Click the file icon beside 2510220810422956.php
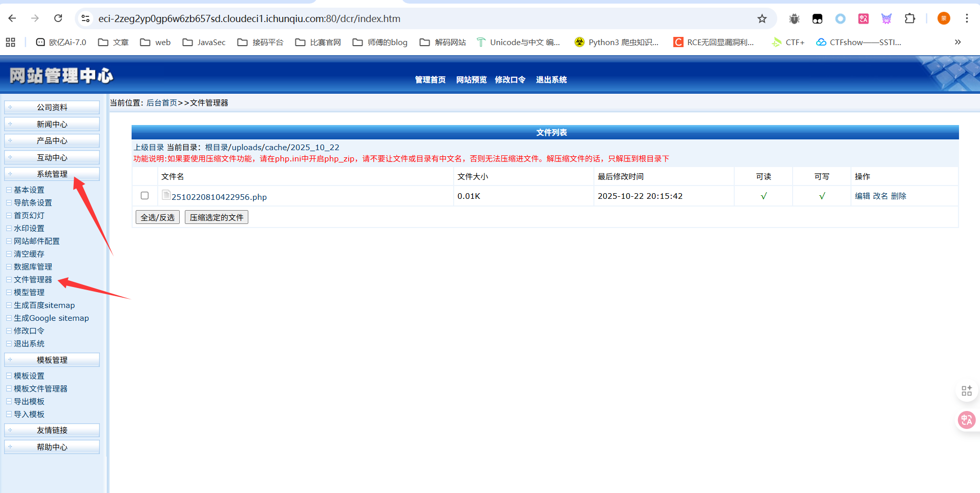Screen dimensions: 980x493 click(x=166, y=195)
